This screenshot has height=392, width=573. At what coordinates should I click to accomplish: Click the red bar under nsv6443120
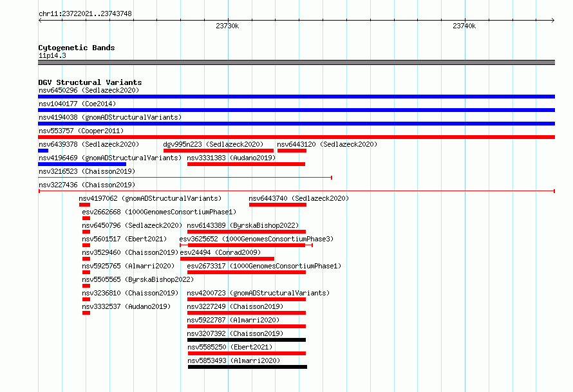(292, 151)
